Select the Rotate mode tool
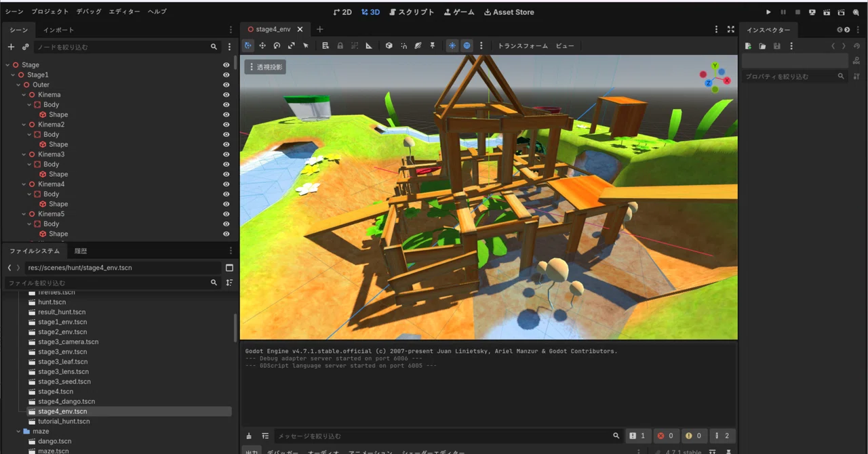The height and width of the screenshot is (454, 868). (277, 45)
